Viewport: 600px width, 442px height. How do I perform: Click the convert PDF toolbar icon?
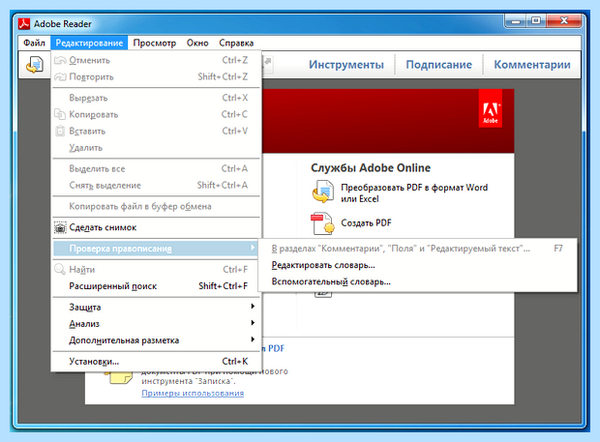[x=34, y=65]
